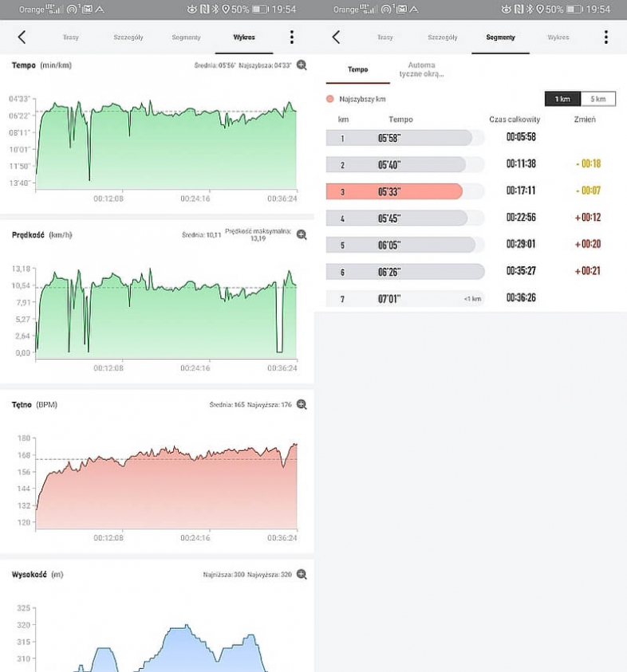Open the three-dot menu on the Segmenty screen

(x=605, y=37)
